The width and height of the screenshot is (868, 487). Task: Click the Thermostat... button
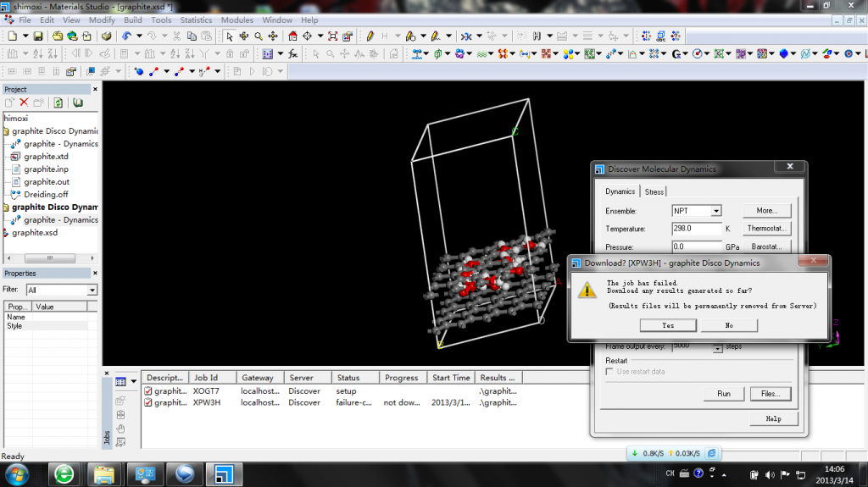point(766,228)
